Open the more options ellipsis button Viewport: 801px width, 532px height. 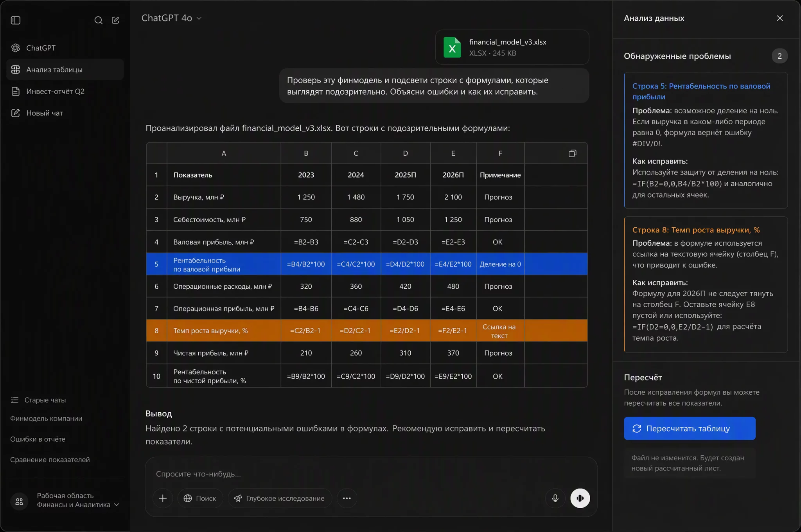347,498
